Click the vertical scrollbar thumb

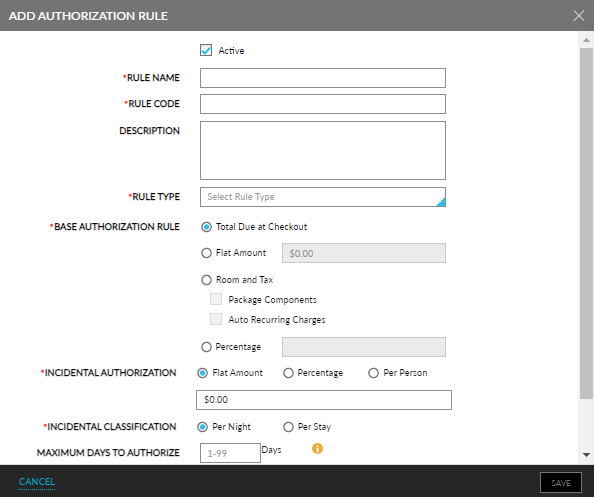(586, 223)
